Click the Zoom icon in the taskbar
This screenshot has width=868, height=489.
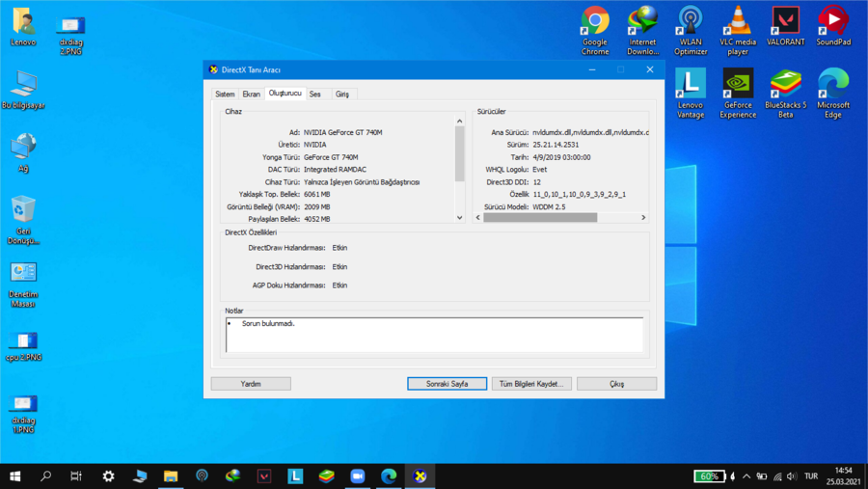[358, 476]
